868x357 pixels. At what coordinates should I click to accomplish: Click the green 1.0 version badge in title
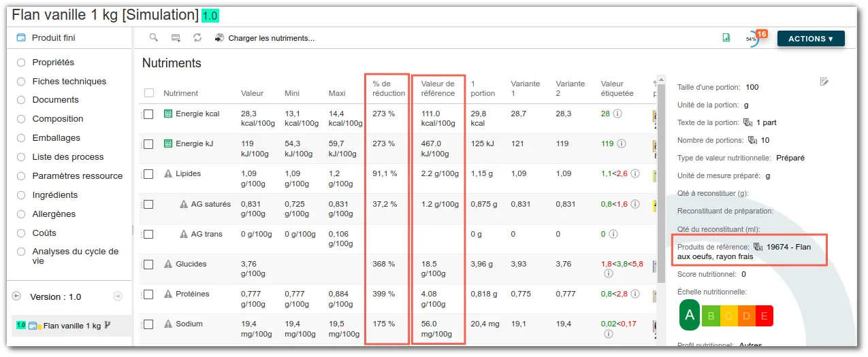[x=210, y=15]
